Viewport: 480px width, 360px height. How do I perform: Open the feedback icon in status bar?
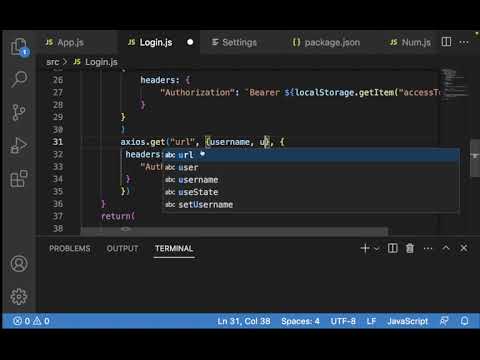click(x=444, y=321)
